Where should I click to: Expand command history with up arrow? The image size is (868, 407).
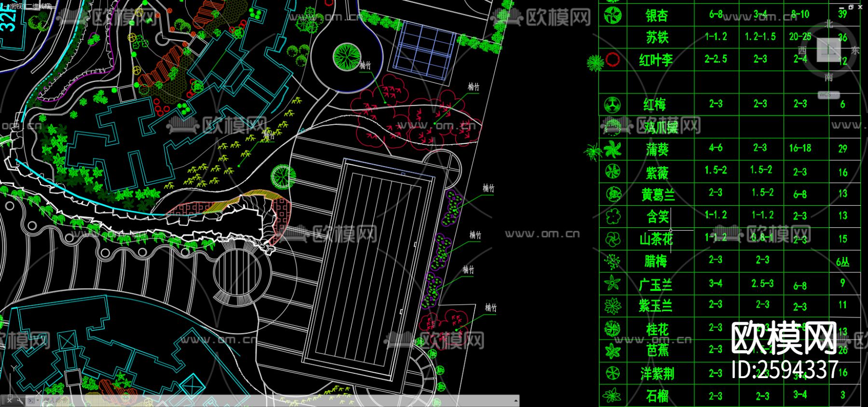(x=516, y=400)
